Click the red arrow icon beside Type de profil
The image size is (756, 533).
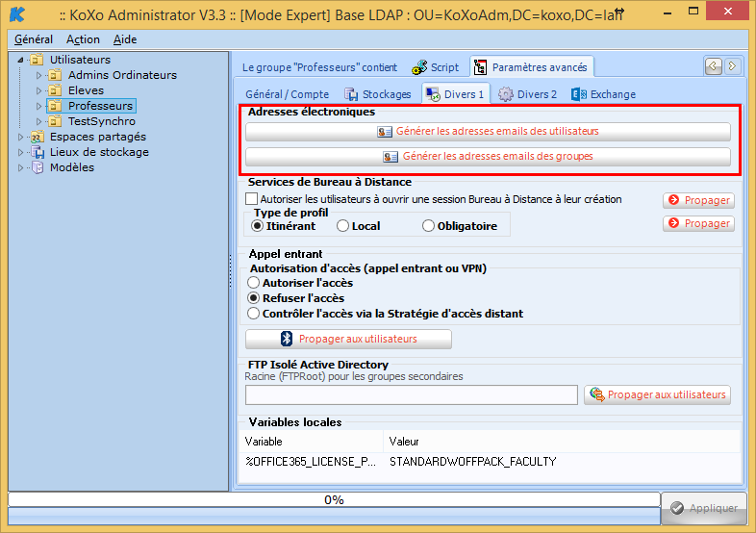click(x=674, y=223)
